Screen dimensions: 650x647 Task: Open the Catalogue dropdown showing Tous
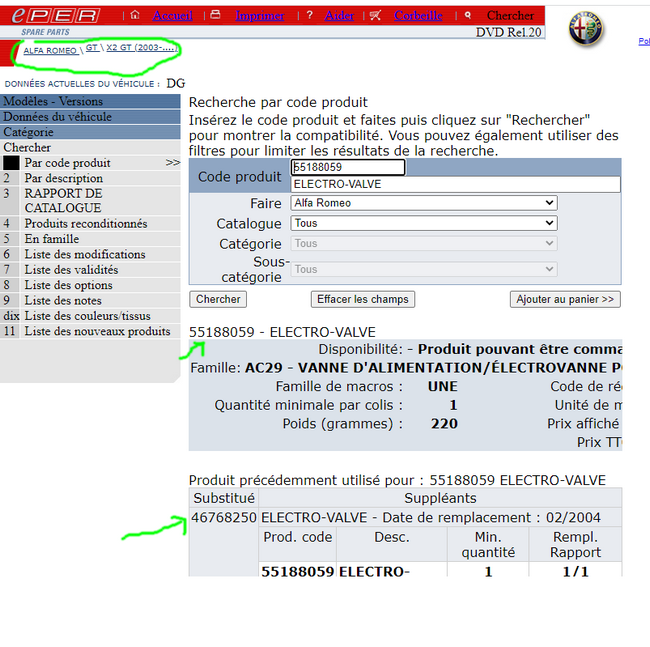tap(423, 223)
